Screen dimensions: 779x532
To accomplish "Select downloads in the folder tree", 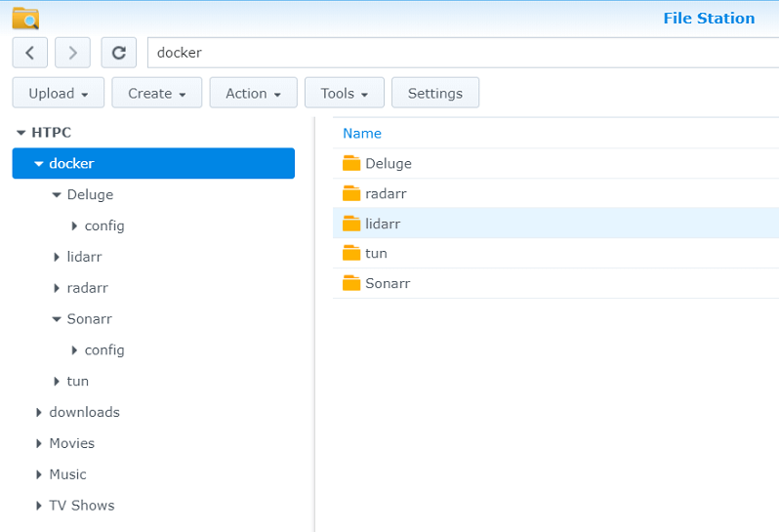I will tap(85, 412).
